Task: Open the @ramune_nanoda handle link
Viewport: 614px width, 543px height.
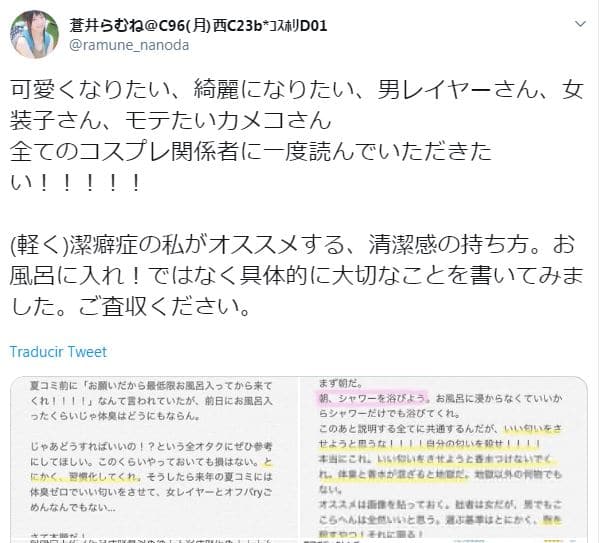Action: (x=129, y=45)
